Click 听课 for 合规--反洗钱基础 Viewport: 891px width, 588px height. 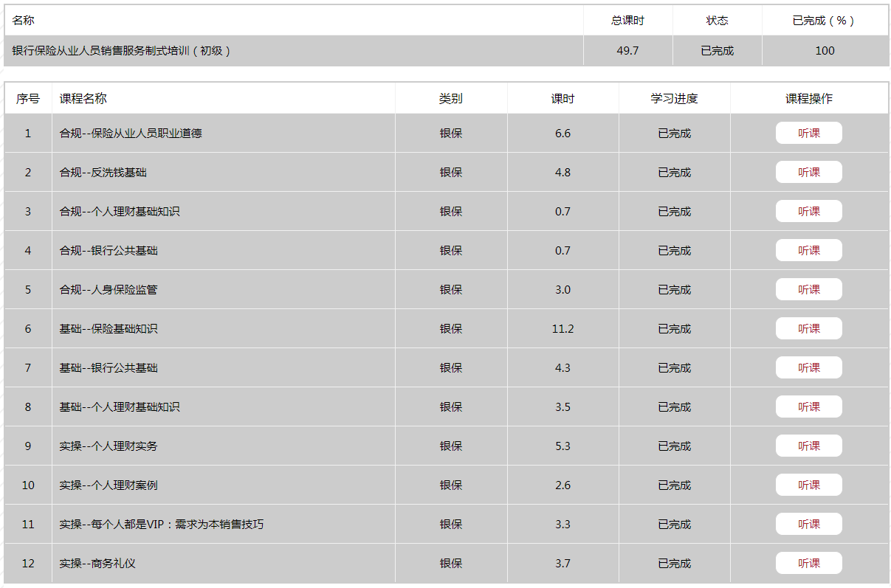808,173
